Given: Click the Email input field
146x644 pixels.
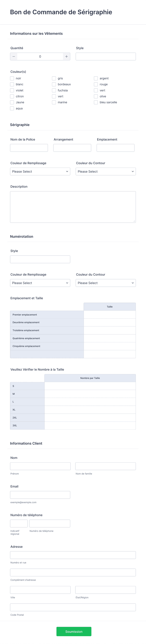Looking at the screenshot, I should pos(40,495).
